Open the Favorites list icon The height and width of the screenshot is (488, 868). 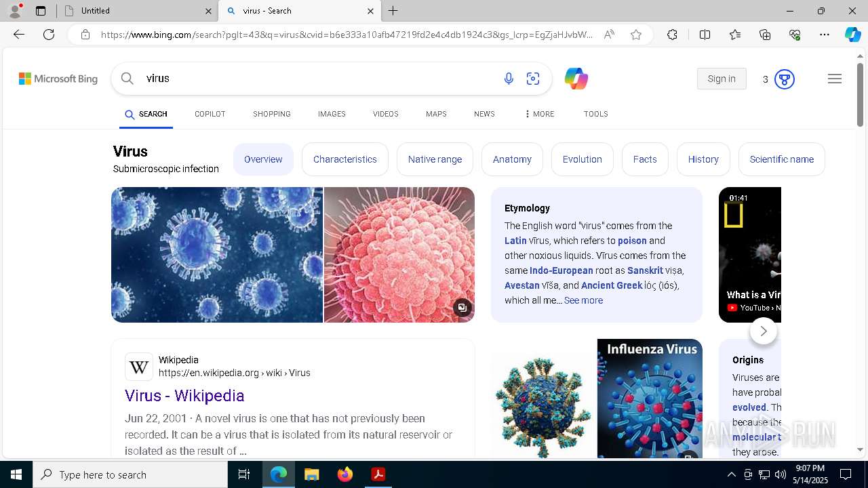[735, 35]
